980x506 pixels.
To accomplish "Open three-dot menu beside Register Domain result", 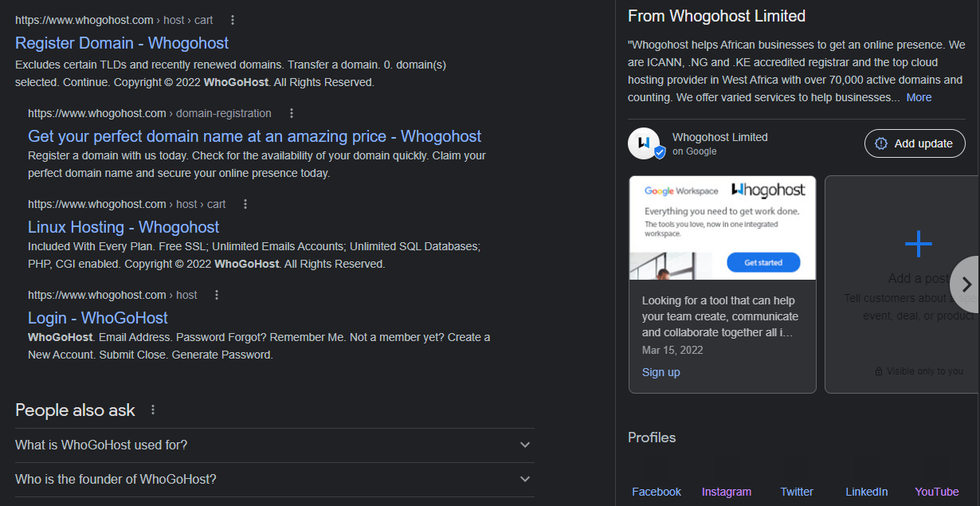I will [x=232, y=20].
